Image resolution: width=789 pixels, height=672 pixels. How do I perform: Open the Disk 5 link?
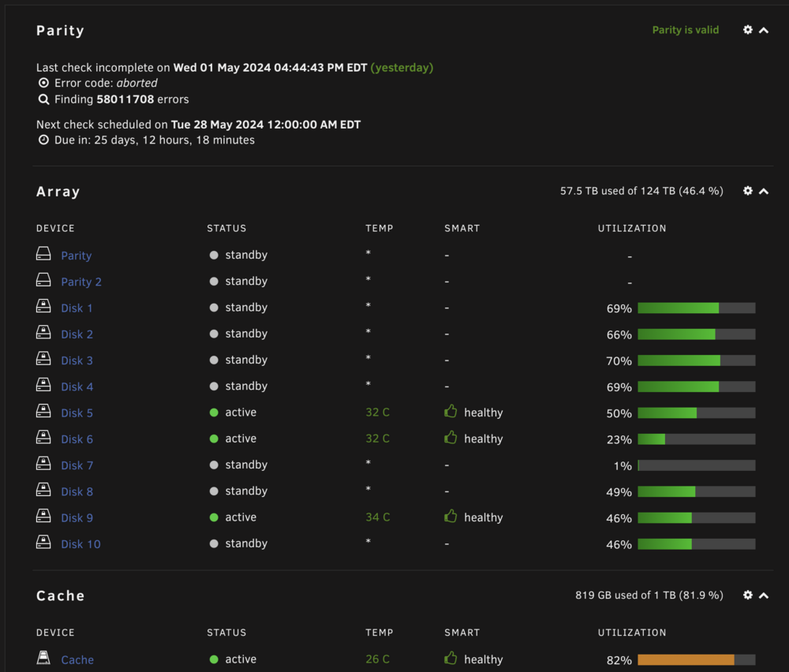point(77,413)
